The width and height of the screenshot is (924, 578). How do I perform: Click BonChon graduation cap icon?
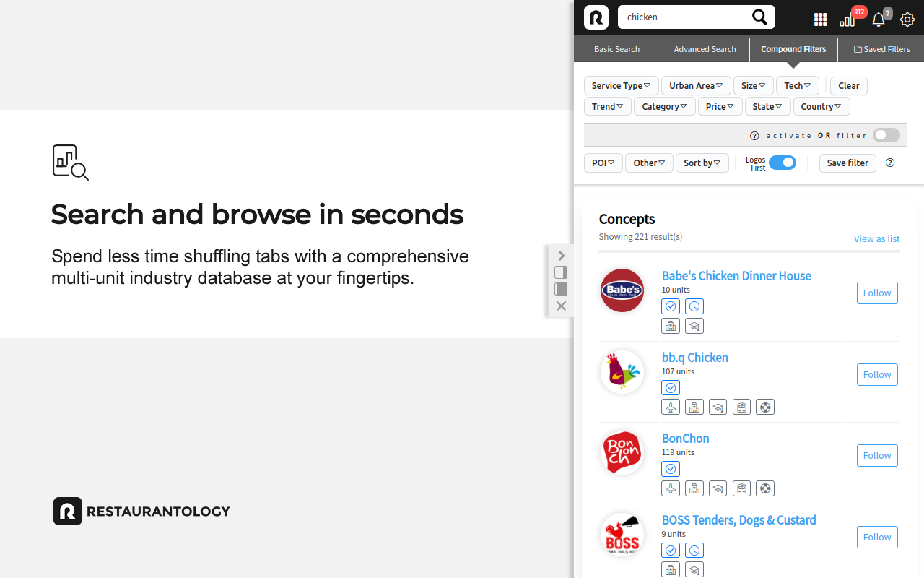point(718,488)
